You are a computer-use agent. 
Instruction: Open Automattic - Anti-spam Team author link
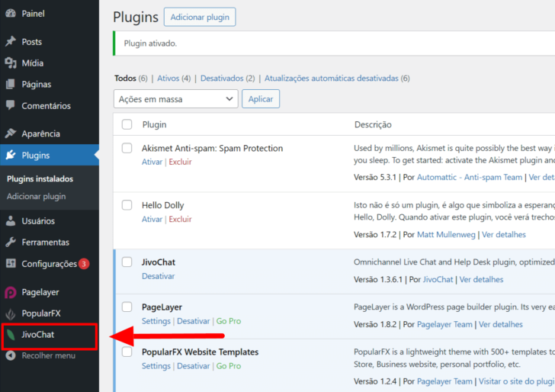point(470,178)
